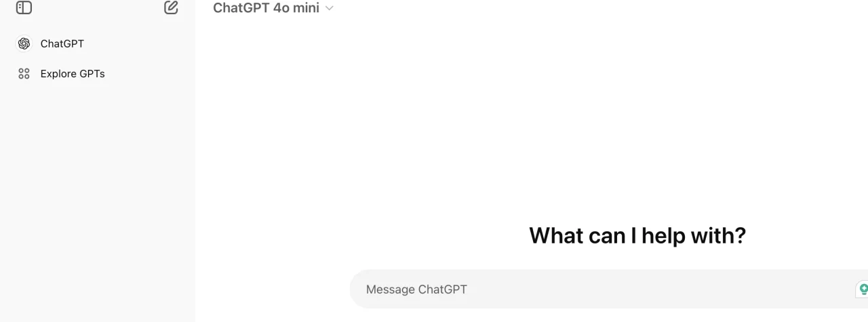Viewport: 868px width, 322px height.
Task: Select the ChatGPT item in the sidebar
Action: 97,43
